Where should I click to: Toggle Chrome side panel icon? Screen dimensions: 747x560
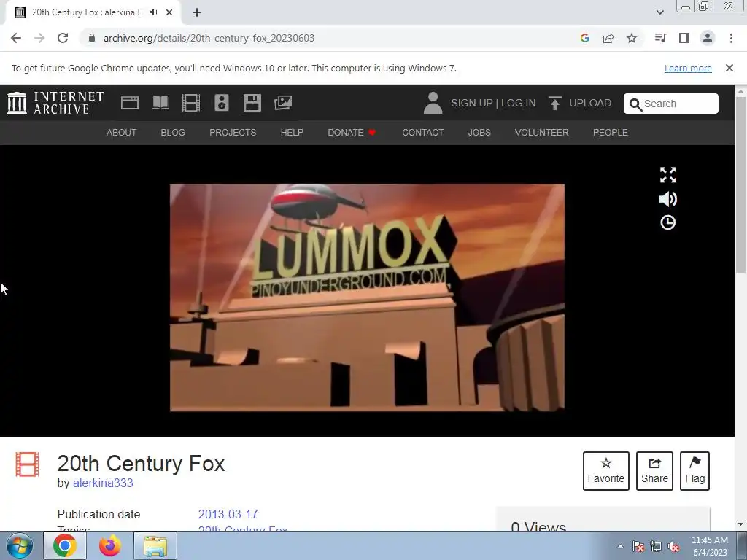coord(684,38)
